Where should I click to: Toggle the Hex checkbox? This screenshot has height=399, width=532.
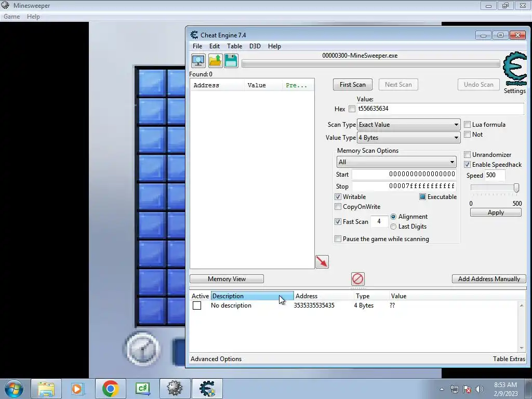(352, 109)
